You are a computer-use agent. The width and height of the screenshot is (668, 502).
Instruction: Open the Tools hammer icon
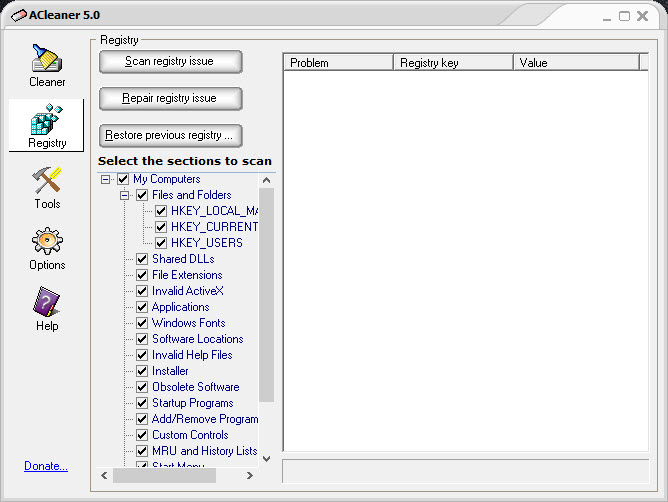pyautogui.click(x=47, y=180)
